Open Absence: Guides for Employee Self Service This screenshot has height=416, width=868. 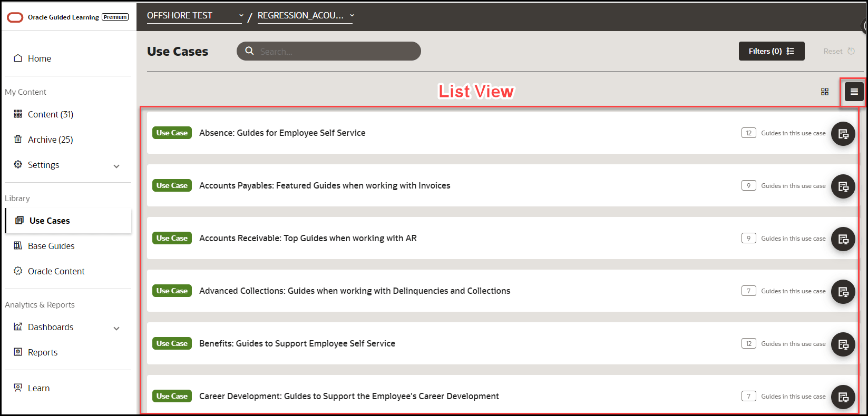[x=282, y=133]
